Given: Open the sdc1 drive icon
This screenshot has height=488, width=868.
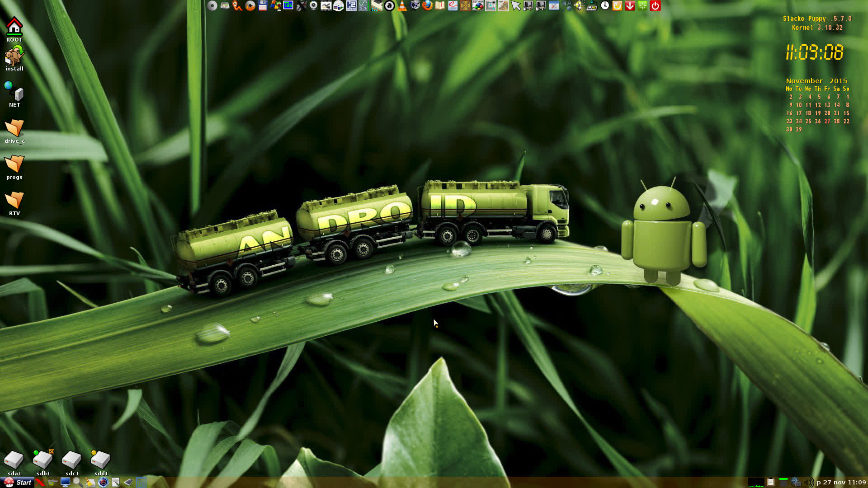Looking at the screenshot, I should point(71,463).
